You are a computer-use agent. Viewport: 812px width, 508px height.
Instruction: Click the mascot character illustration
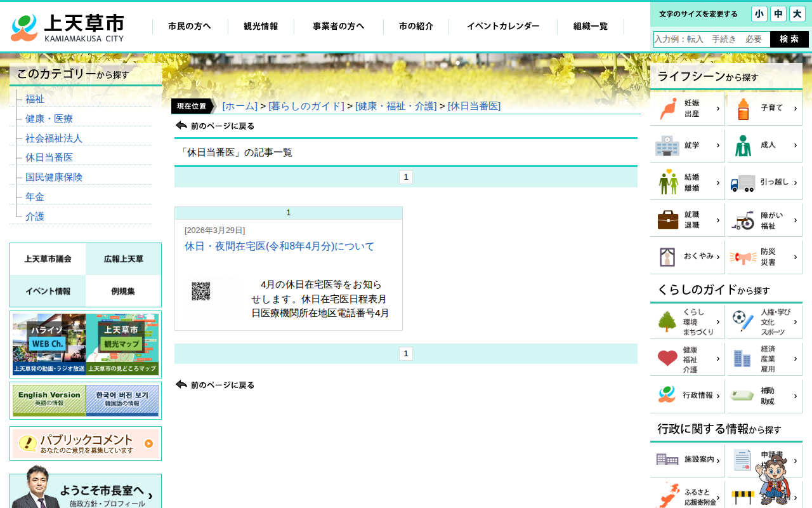(774, 479)
